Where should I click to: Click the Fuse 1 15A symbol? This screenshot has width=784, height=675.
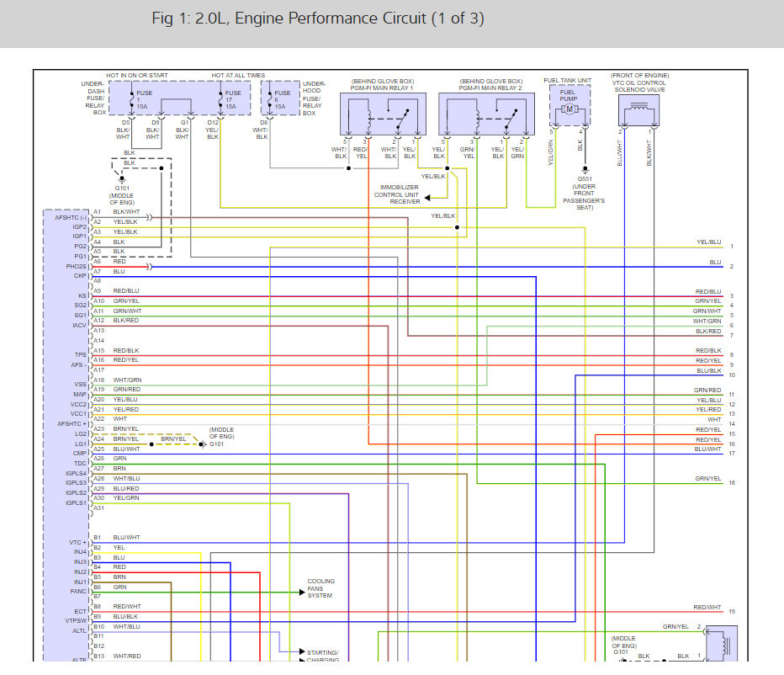tap(131, 100)
